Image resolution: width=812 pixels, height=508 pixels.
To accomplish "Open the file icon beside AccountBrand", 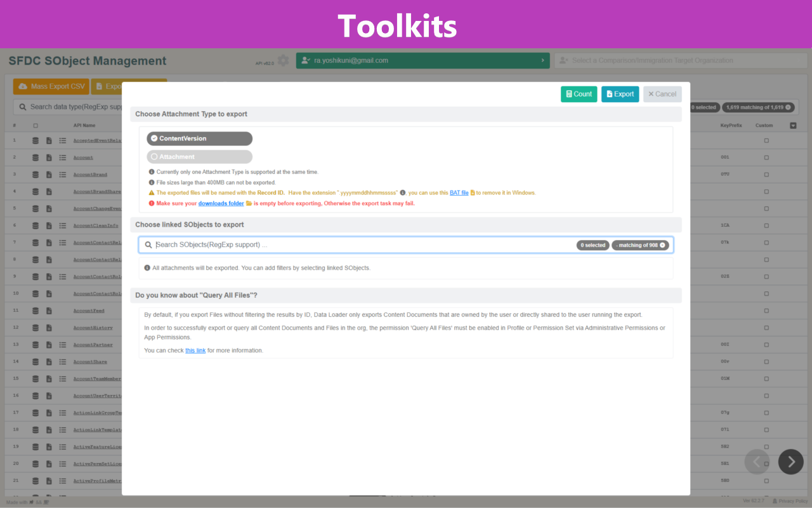I will tap(49, 174).
